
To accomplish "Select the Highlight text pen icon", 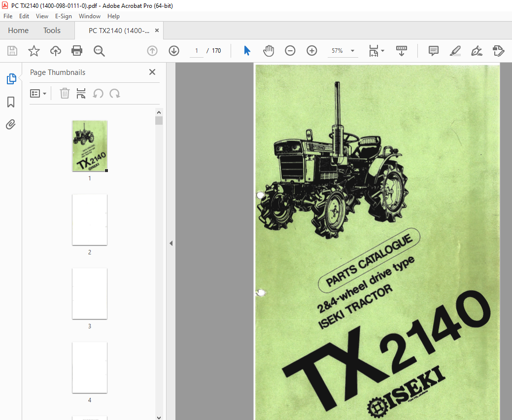I will (455, 51).
